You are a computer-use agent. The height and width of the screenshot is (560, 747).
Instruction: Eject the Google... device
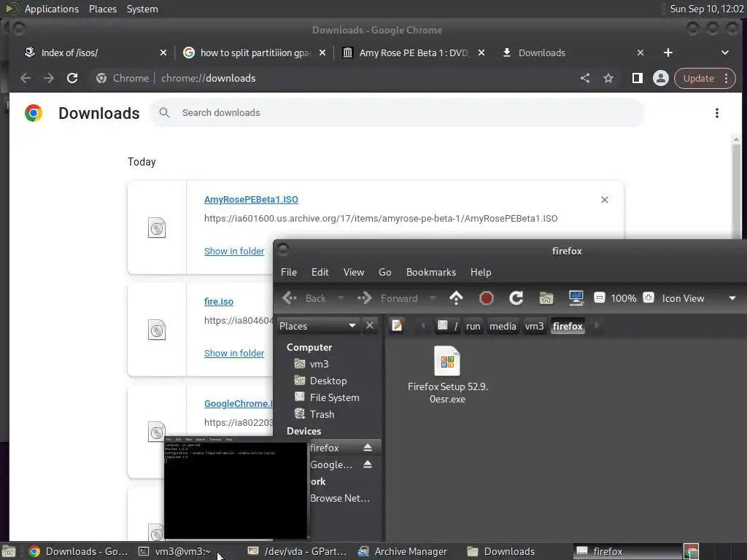click(368, 464)
